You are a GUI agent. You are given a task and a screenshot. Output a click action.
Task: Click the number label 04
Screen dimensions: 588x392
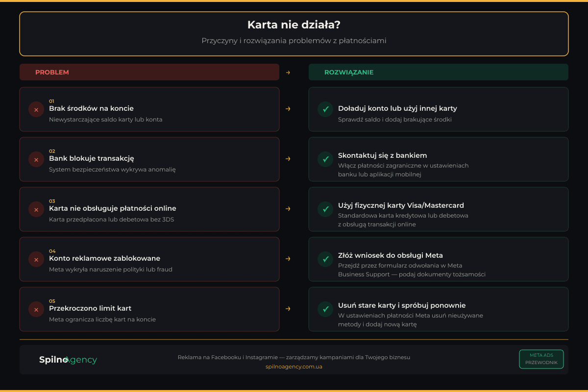(52, 251)
